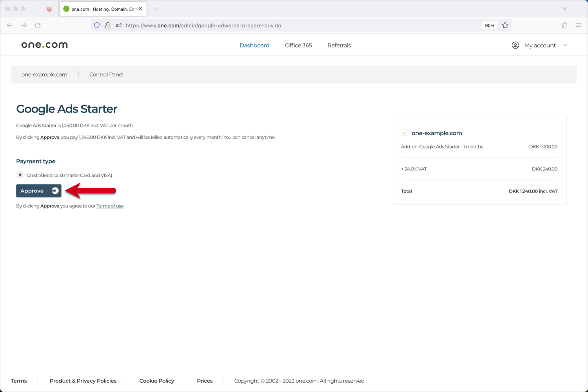Open the Office 365 menu item

298,45
